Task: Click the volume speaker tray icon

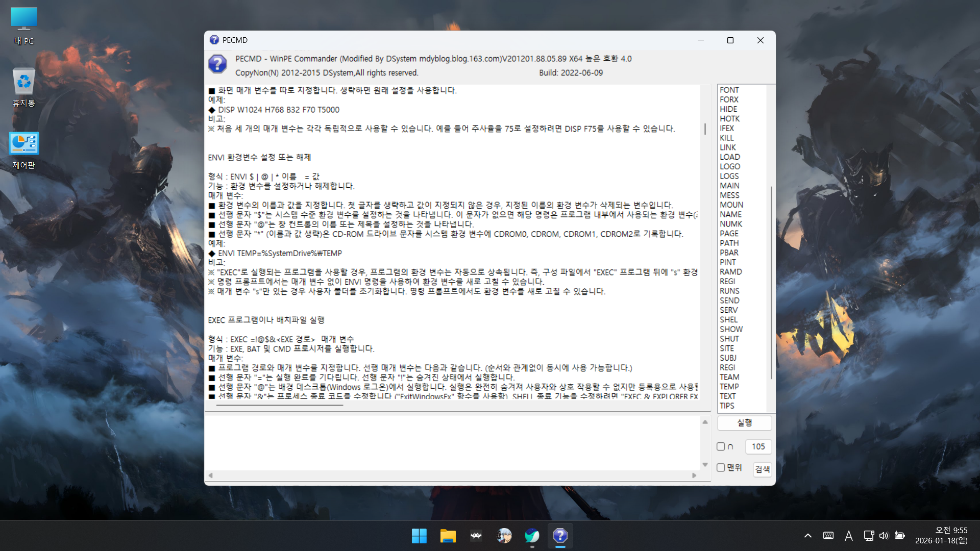Action: [x=884, y=536]
